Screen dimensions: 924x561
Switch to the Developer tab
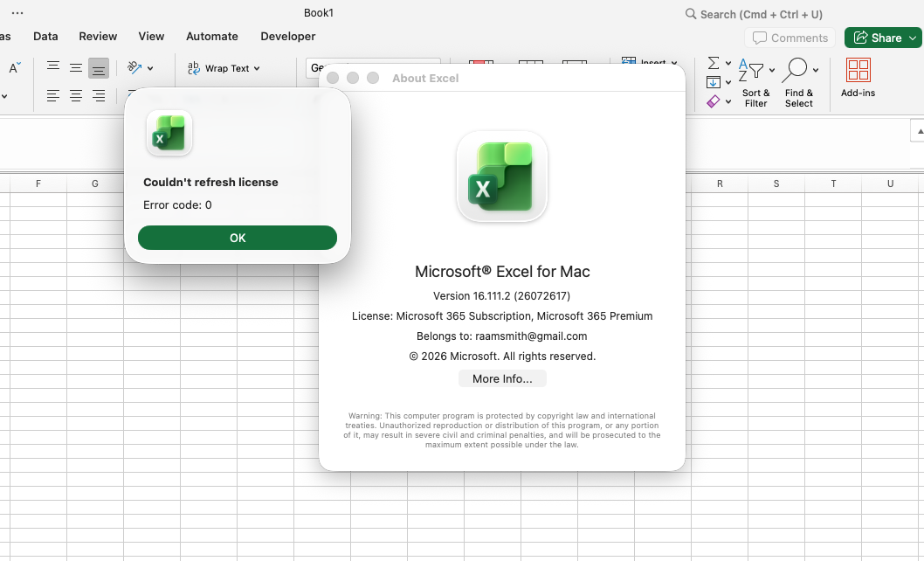pos(288,36)
